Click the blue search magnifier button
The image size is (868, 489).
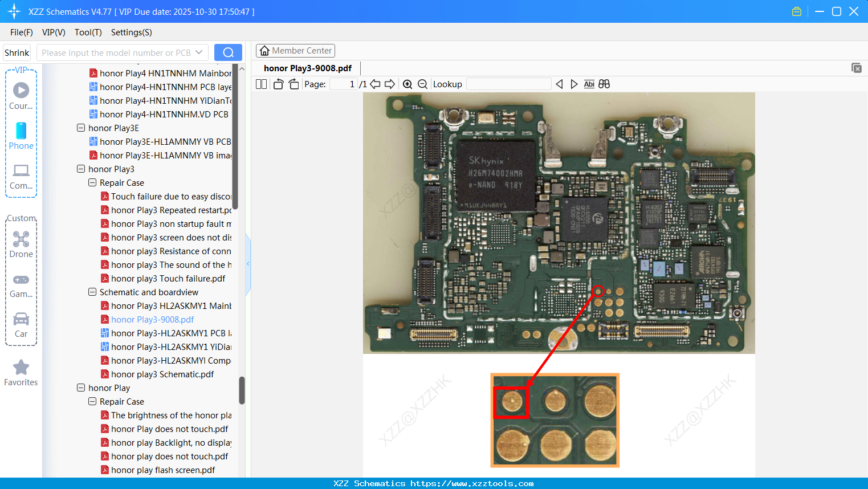coord(228,52)
